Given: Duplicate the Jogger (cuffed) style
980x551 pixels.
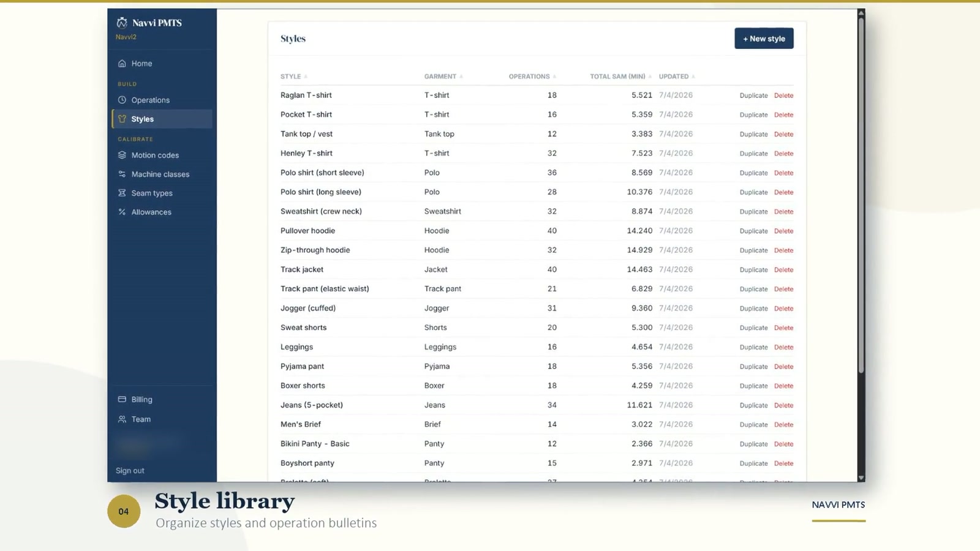Looking at the screenshot, I should [x=753, y=309].
